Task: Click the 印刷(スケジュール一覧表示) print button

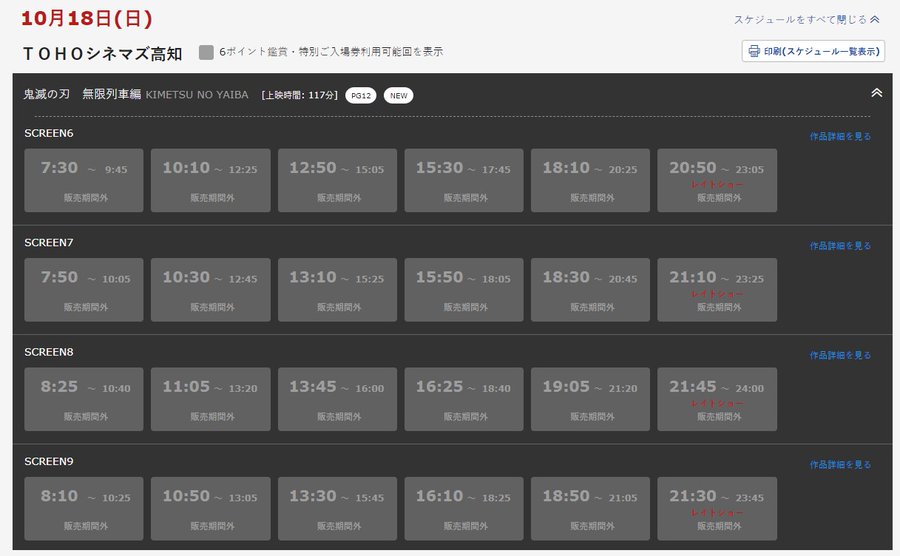Action: pyautogui.click(x=813, y=51)
